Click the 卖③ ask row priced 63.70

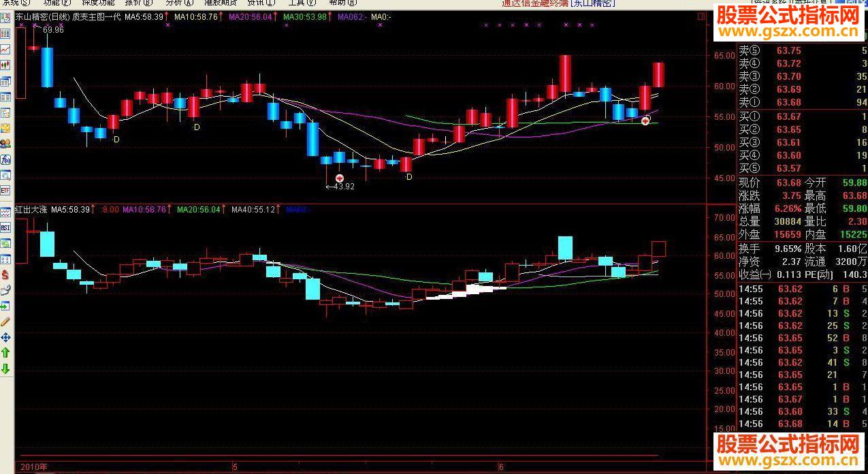803,76
